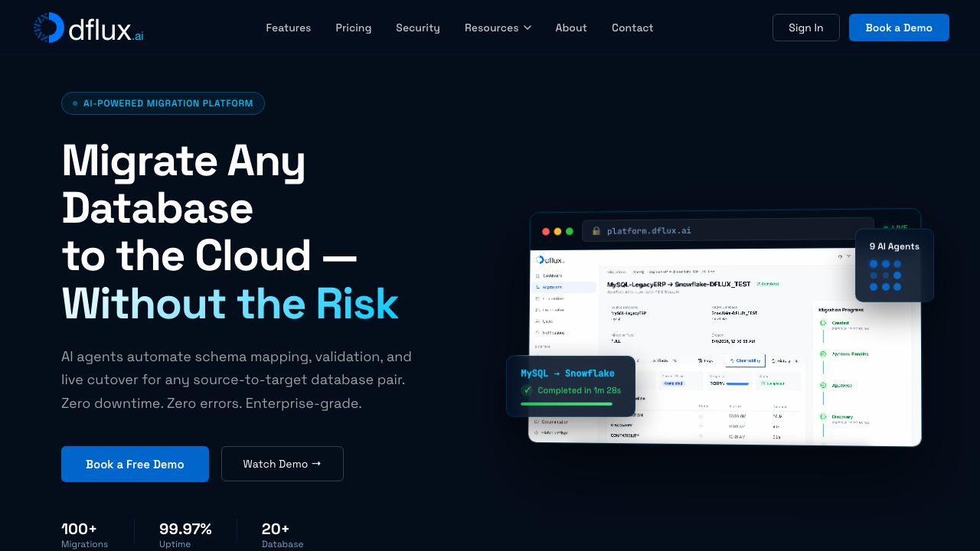Click the 'Without the Risk' headline text
Viewport: 980px width, 551px height.
pyautogui.click(x=230, y=303)
